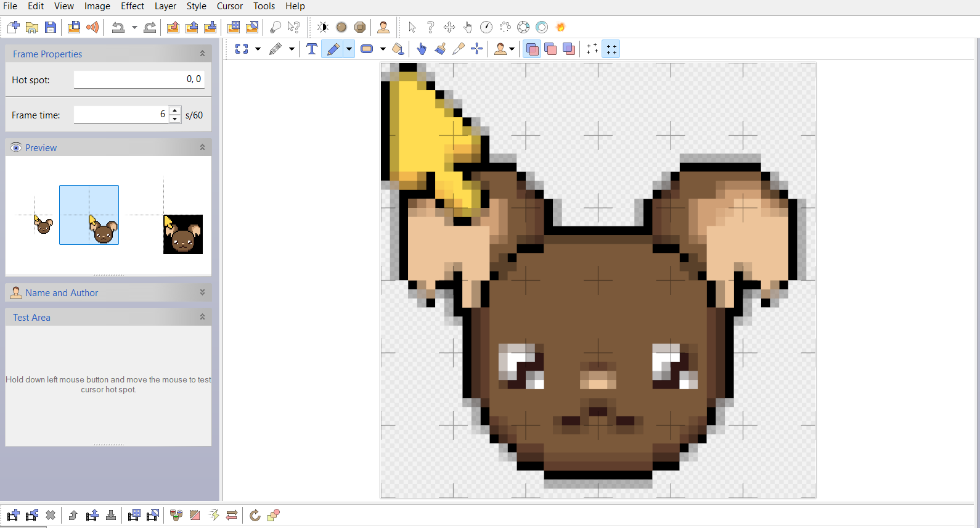This screenshot has height=528, width=980.
Task: Click the delete frame X icon
Action: (x=51, y=515)
